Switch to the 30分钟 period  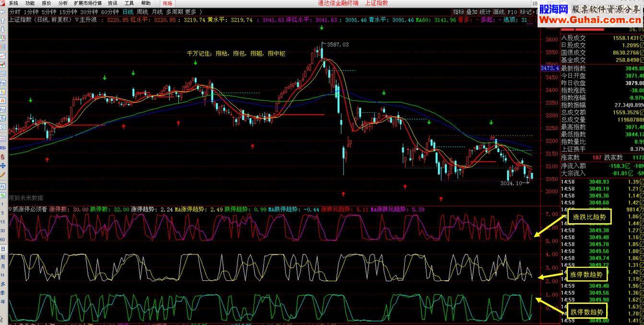pyautogui.click(x=89, y=12)
